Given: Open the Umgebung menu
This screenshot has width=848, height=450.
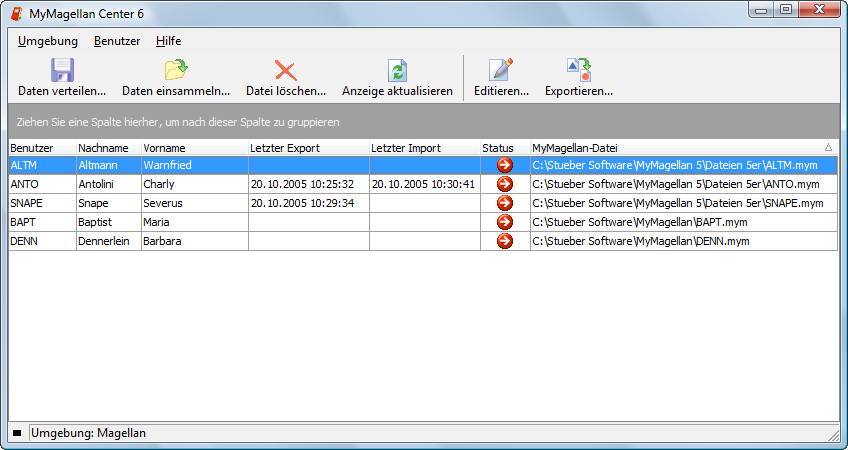Looking at the screenshot, I should [48, 41].
